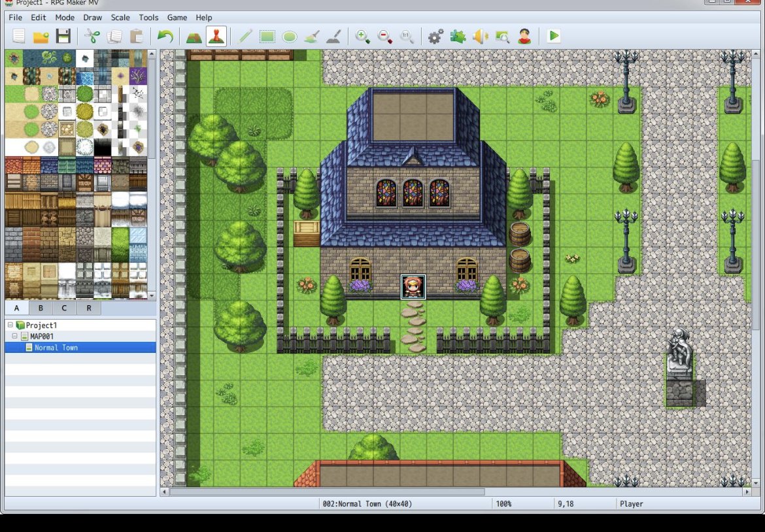Zoom out of the map
The width and height of the screenshot is (765, 532).
[x=385, y=37]
